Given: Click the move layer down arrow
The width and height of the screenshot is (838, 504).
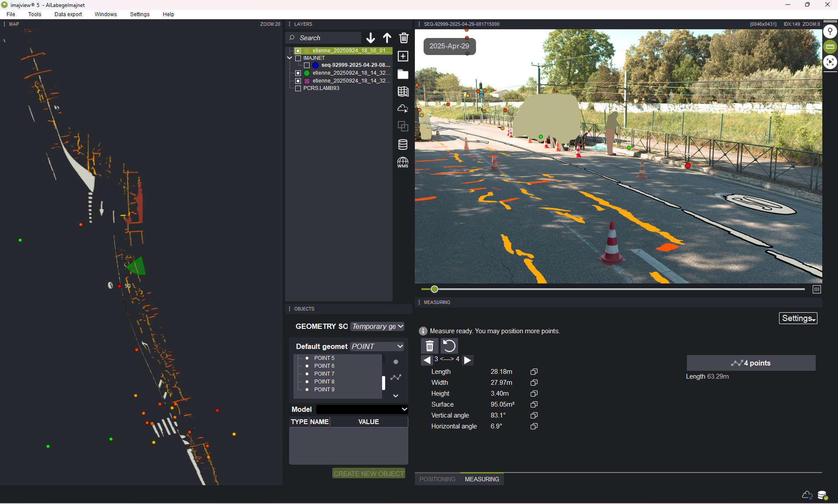Looking at the screenshot, I should tap(370, 38).
